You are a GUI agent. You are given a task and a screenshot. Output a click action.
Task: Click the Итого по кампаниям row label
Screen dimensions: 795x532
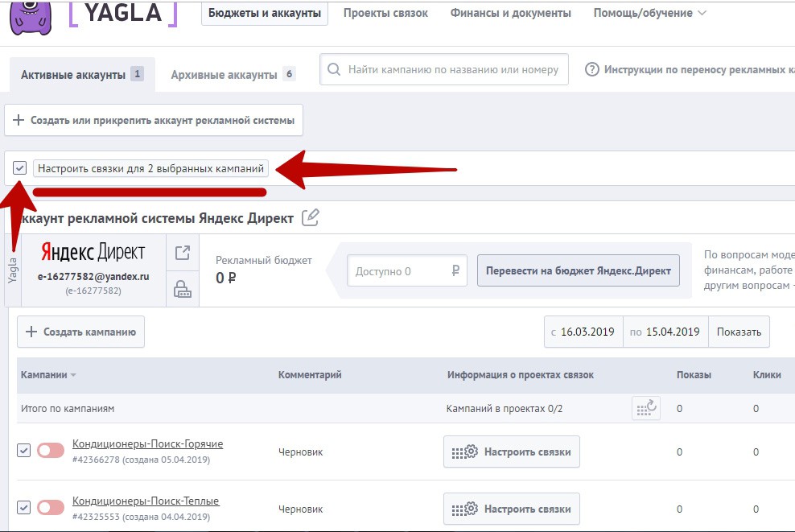tap(68, 408)
